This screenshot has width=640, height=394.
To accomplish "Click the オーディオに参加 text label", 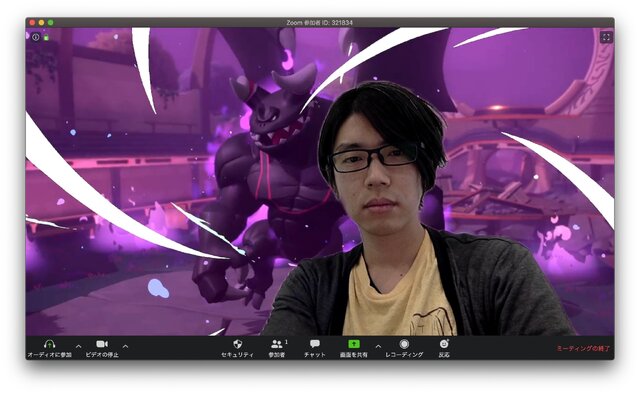I will (x=49, y=355).
